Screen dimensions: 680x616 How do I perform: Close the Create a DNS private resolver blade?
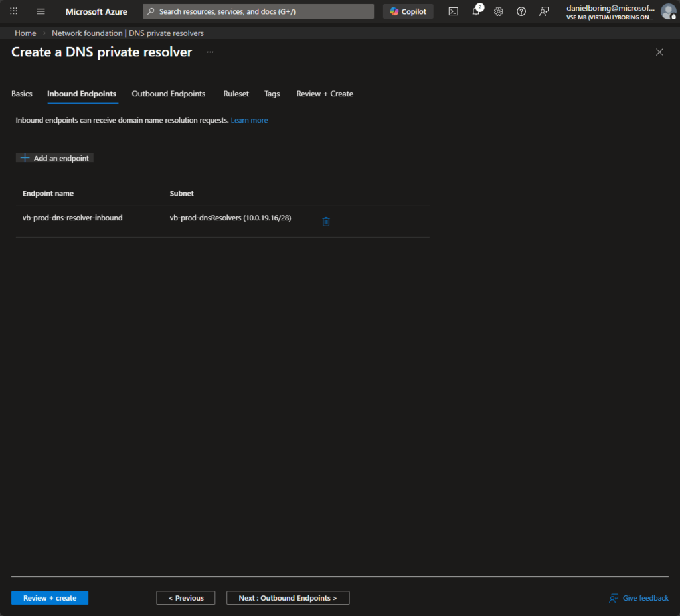tap(659, 52)
